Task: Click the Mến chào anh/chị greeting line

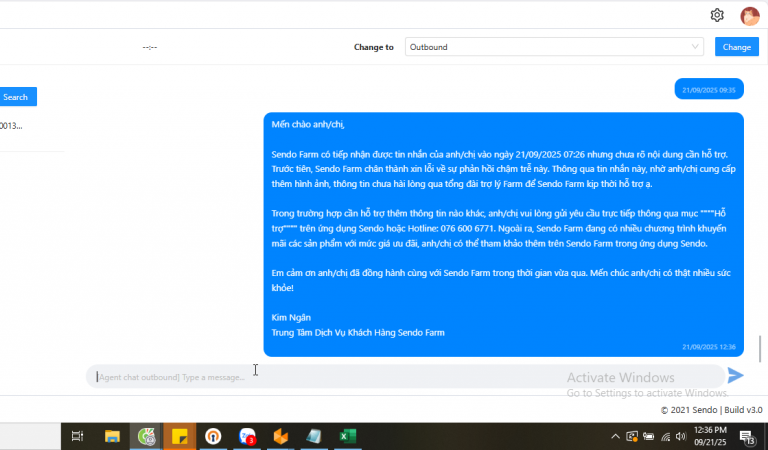Action: [308, 124]
